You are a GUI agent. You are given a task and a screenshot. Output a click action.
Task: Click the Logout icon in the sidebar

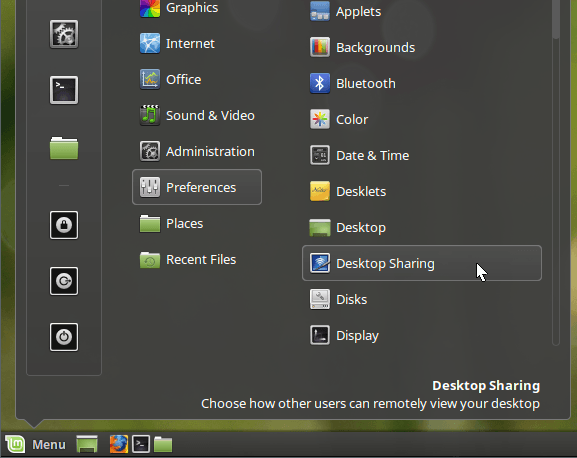coord(64,281)
